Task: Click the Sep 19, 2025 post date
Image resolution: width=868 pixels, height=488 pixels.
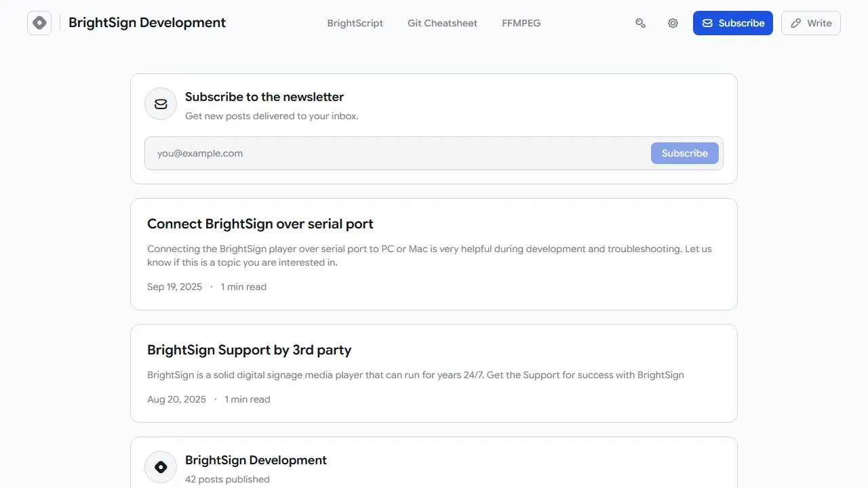Action: [174, 287]
